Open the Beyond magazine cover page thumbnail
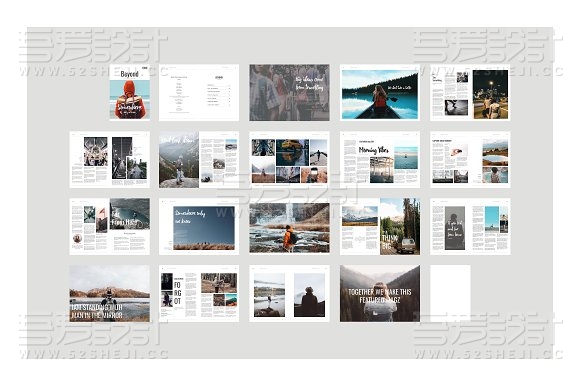The height and width of the screenshot is (386, 580). coord(130,92)
